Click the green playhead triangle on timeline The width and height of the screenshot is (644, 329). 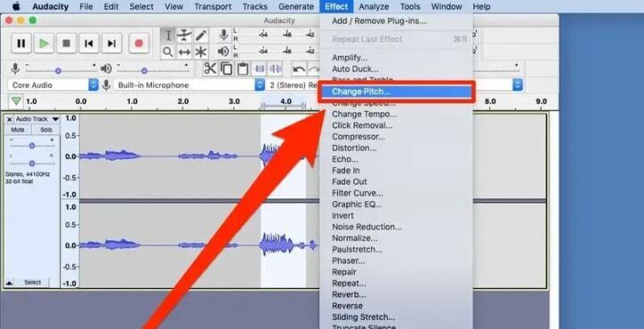coord(16,101)
